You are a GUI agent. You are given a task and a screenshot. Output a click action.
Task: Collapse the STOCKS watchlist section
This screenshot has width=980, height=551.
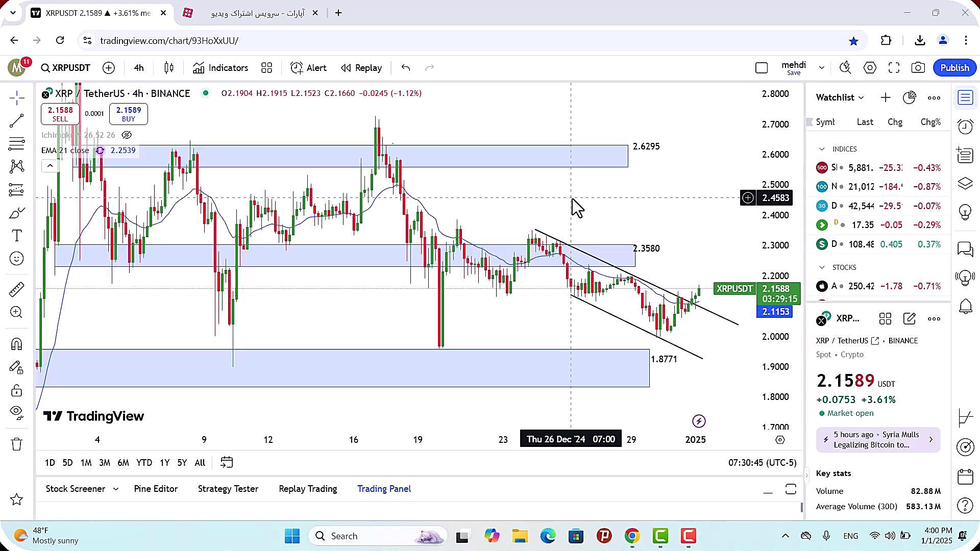pos(822,267)
